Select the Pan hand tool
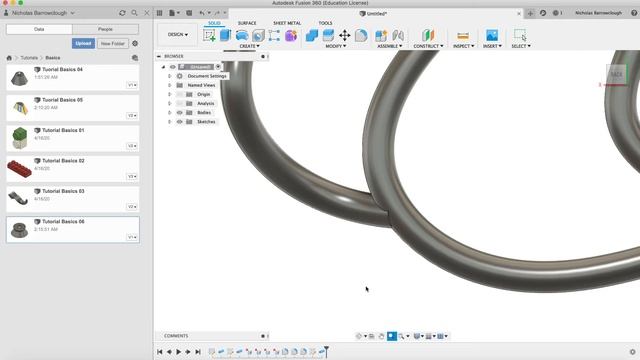Viewport: 640px width, 360px height. click(x=381, y=336)
